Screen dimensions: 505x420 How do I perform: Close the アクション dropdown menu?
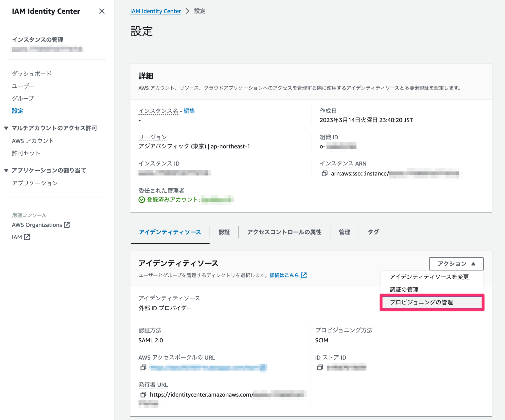pyautogui.click(x=456, y=264)
